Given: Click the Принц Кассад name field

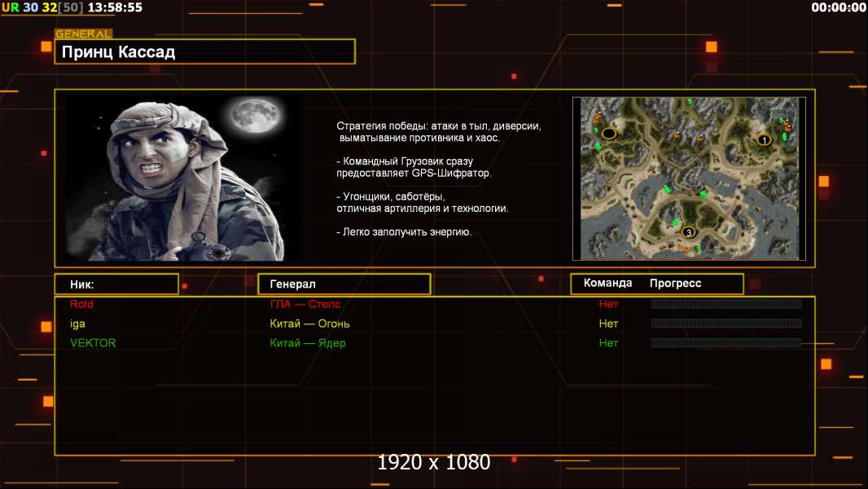Looking at the screenshot, I should 205,52.
